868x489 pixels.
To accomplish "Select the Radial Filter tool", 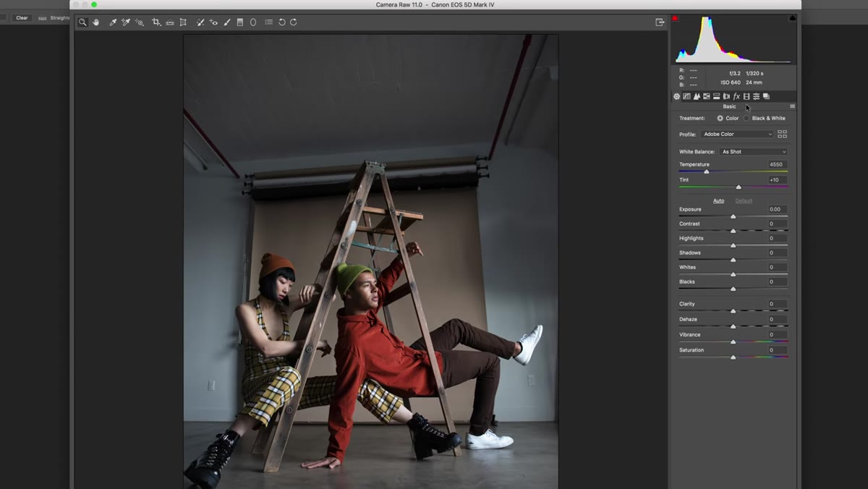I will [253, 22].
